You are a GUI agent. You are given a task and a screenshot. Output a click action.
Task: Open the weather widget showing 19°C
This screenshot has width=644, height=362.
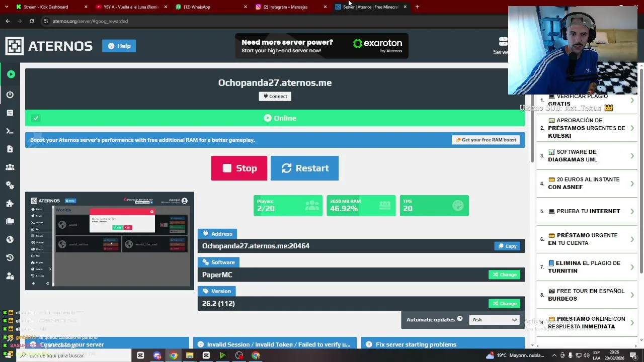515,355
